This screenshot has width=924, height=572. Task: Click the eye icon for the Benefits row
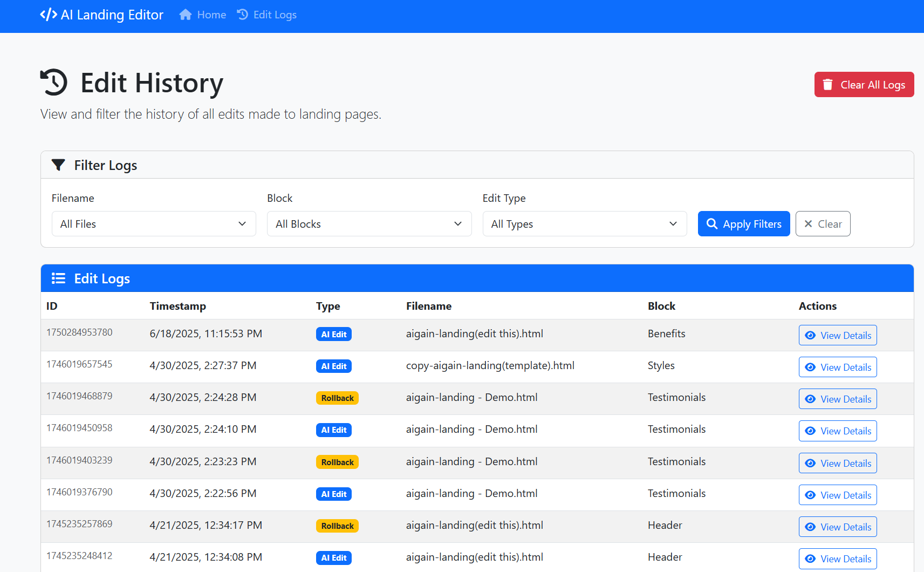[810, 335]
